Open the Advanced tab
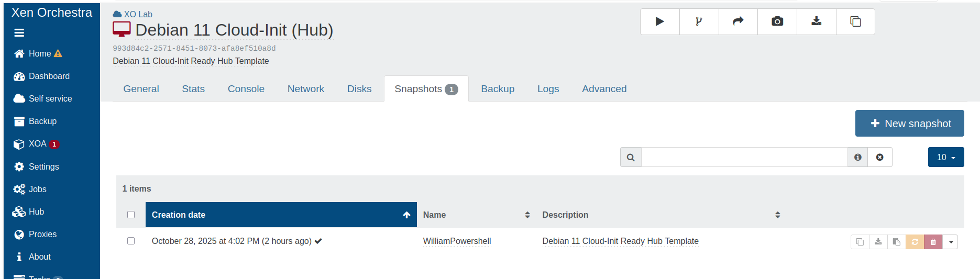The image size is (980, 279). pyautogui.click(x=604, y=89)
